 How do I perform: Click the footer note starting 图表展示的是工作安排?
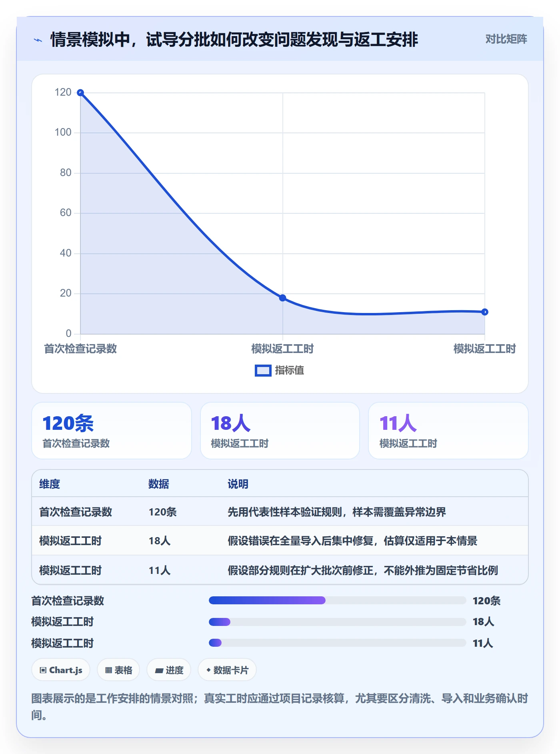pyautogui.click(x=280, y=707)
